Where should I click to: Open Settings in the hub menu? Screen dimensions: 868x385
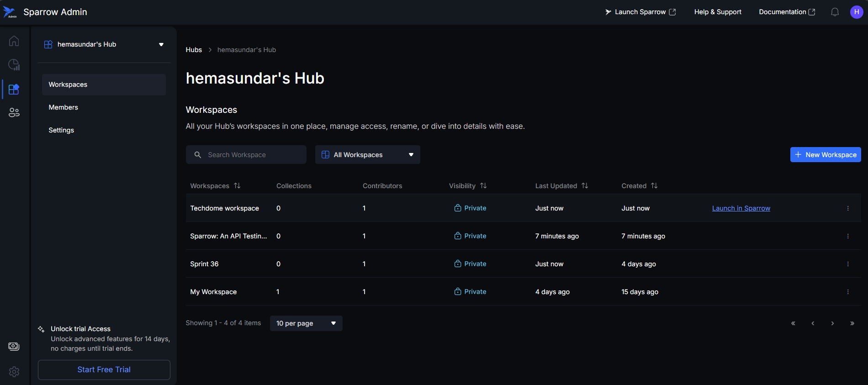click(61, 130)
